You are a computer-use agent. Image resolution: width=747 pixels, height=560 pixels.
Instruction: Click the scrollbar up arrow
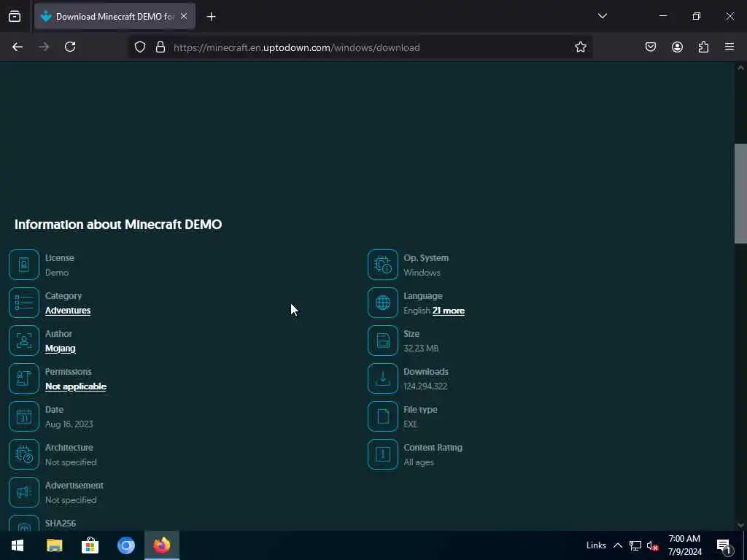point(740,68)
